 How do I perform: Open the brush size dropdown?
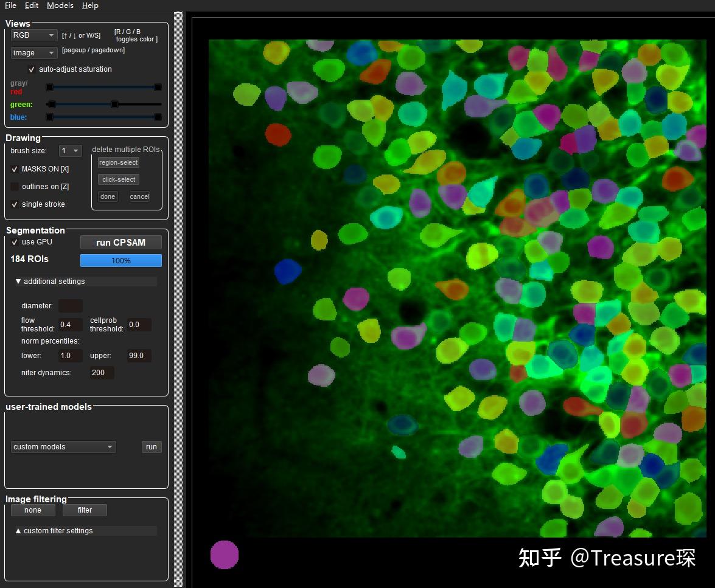coord(70,150)
